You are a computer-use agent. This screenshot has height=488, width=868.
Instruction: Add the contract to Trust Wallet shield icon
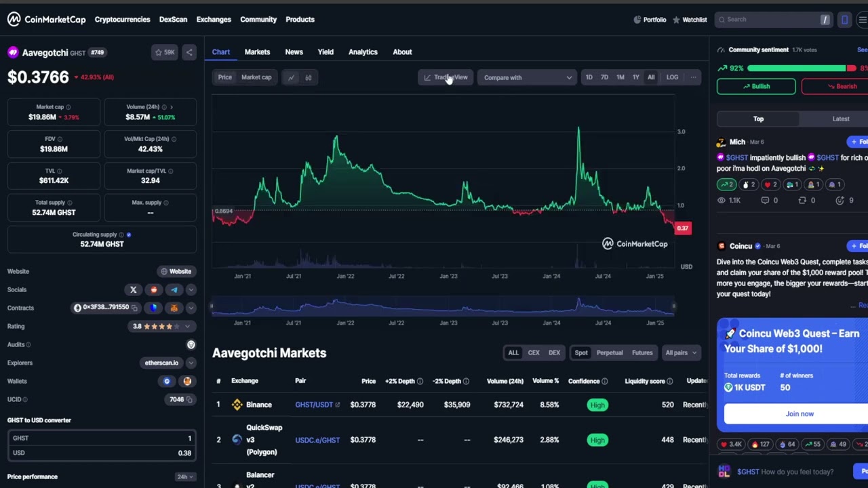pyautogui.click(x=153, y=308)
